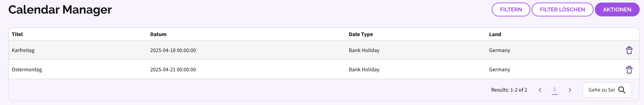Click the 2025-04-21 date cell
Viewport: 644px width, 105px height.
(x=173, y=70)
